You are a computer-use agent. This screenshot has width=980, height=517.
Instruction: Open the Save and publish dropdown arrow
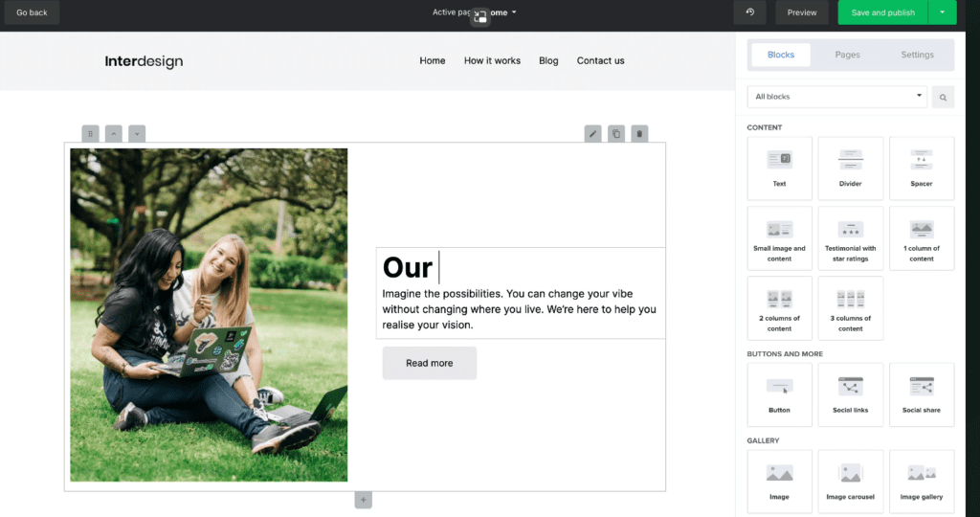(x=943, y=12)
